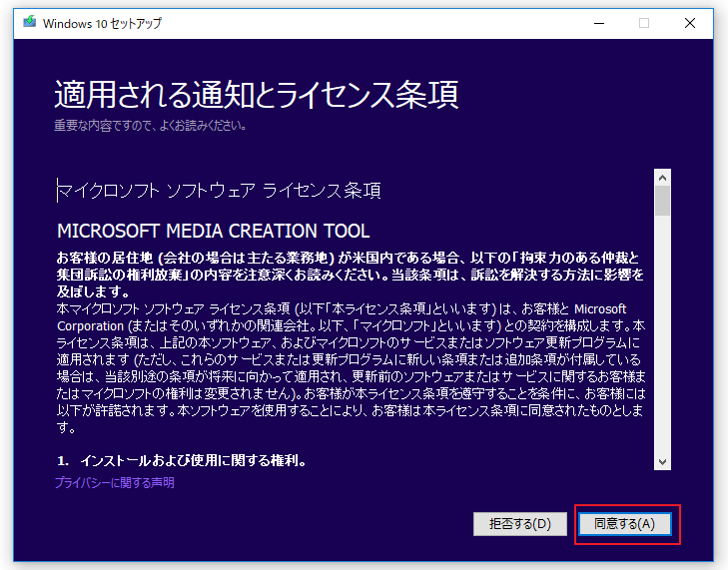This screenshot has width=728, height=570.
Task: Open the プライバシーに関する声明 link
Action: (115, 483)
